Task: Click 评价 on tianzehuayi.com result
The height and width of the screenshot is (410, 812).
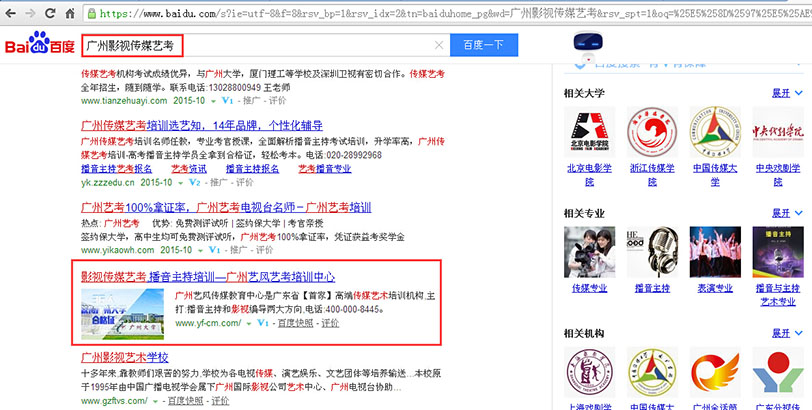Action: [x=277, y=100]
